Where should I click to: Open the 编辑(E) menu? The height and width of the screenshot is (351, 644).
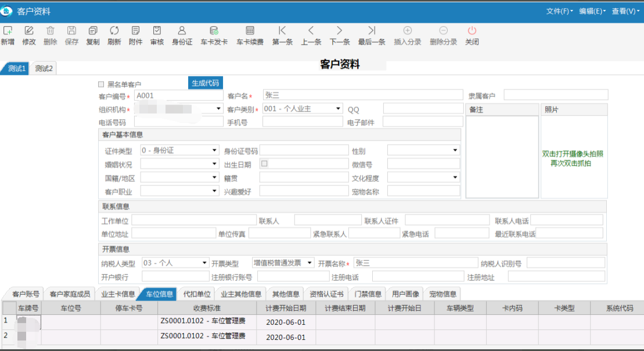click(592, 12)
